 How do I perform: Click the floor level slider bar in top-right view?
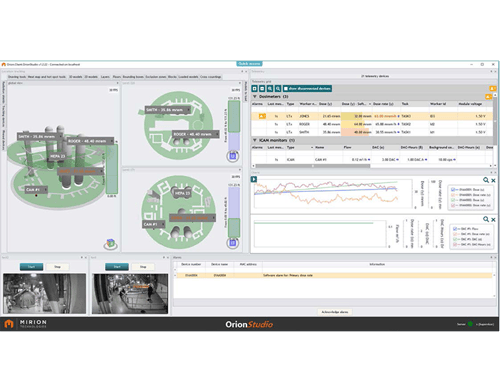(x=234, y=125)
